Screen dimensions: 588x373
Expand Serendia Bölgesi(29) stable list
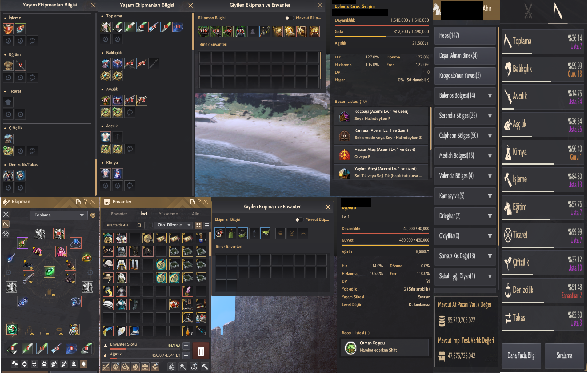point(465,116)
